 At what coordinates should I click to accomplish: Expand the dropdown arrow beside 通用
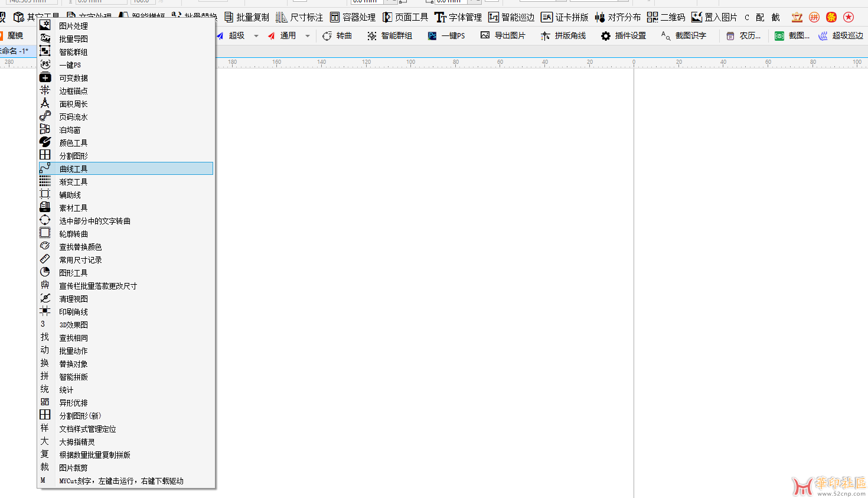(308, 36)
